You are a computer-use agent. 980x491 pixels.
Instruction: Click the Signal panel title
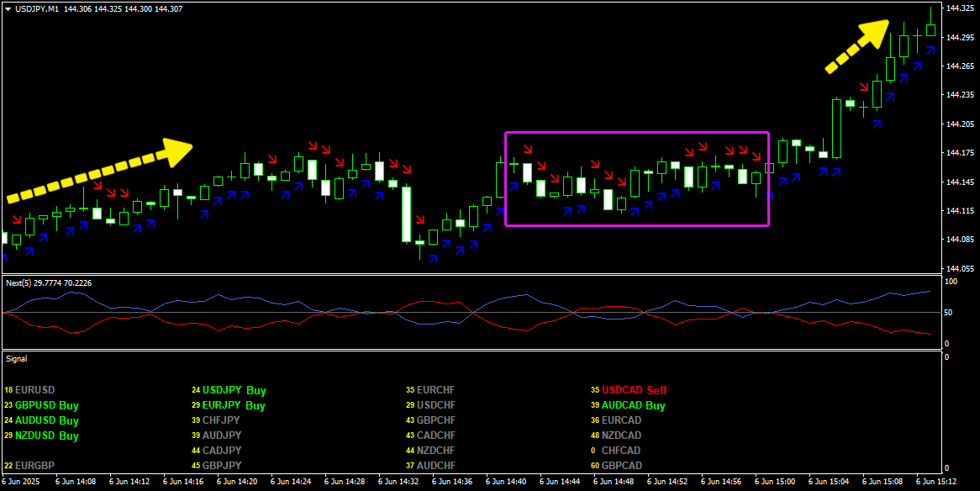(x=17, y=359)
